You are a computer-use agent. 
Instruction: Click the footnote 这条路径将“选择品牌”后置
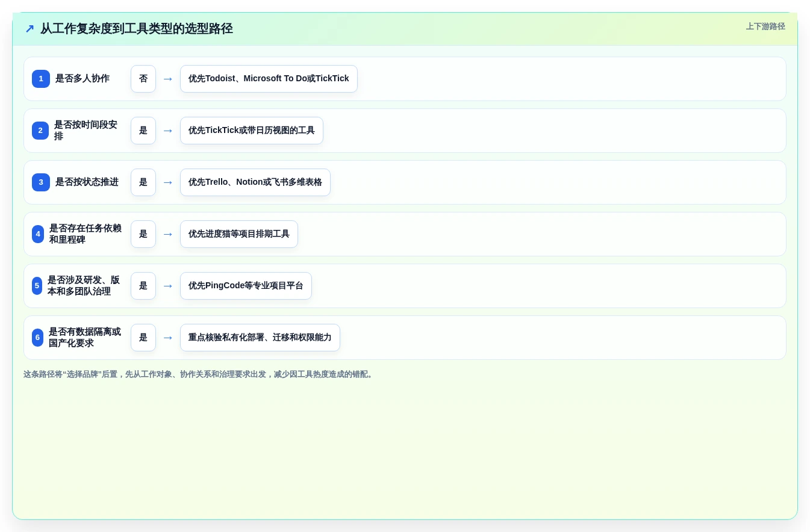point(199,374)
